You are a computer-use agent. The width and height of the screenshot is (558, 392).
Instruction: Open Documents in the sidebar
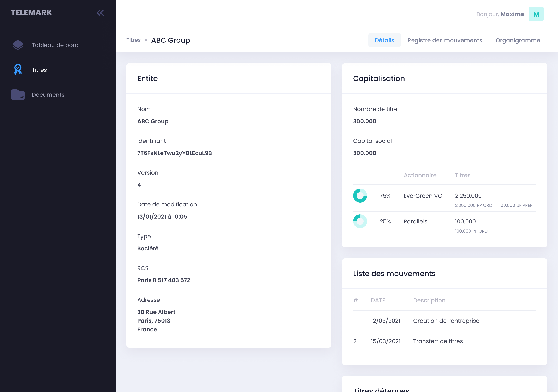[48, 95]
